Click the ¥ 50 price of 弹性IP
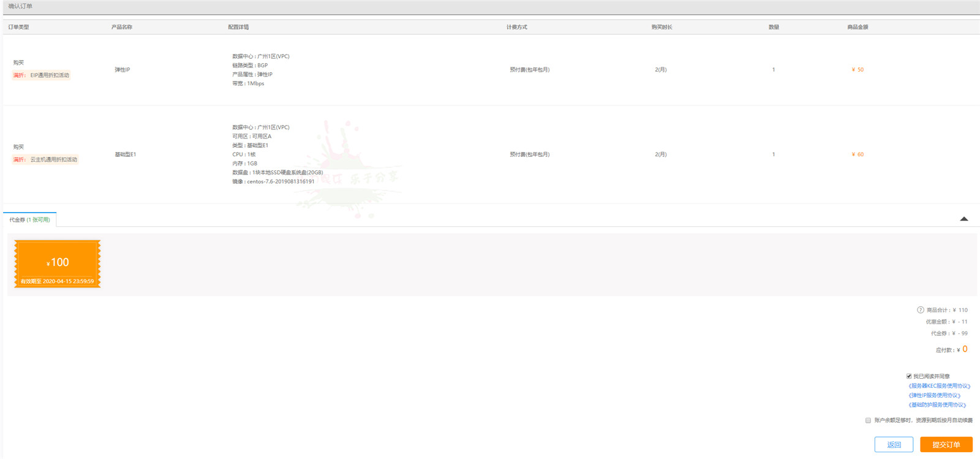Viewport: 980px width, 459px height. [858, 70]
